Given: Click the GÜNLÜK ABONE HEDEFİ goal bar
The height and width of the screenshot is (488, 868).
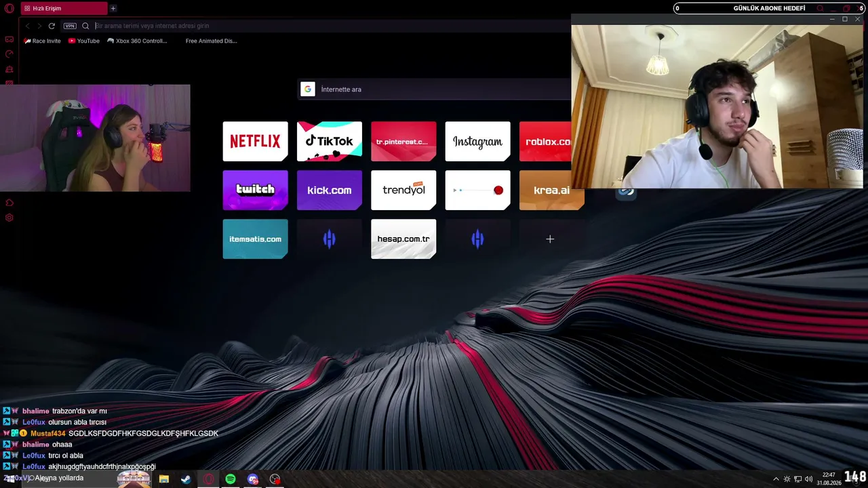Looking at the screenshot, I should (769, 8).
